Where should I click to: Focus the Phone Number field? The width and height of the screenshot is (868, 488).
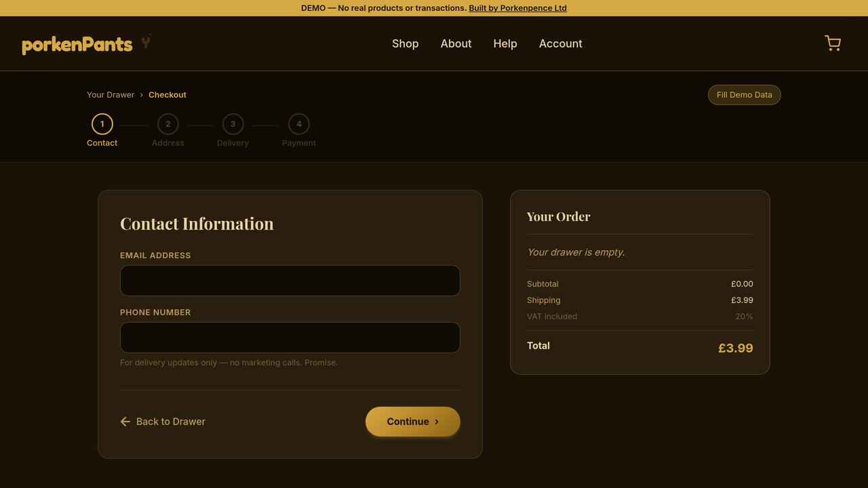point(290,338)
